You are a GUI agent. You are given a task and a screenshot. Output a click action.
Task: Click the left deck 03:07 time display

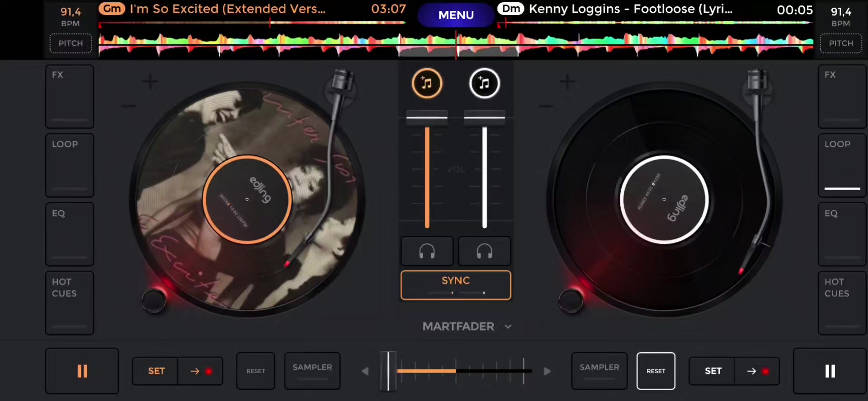(x=388, y=9)
